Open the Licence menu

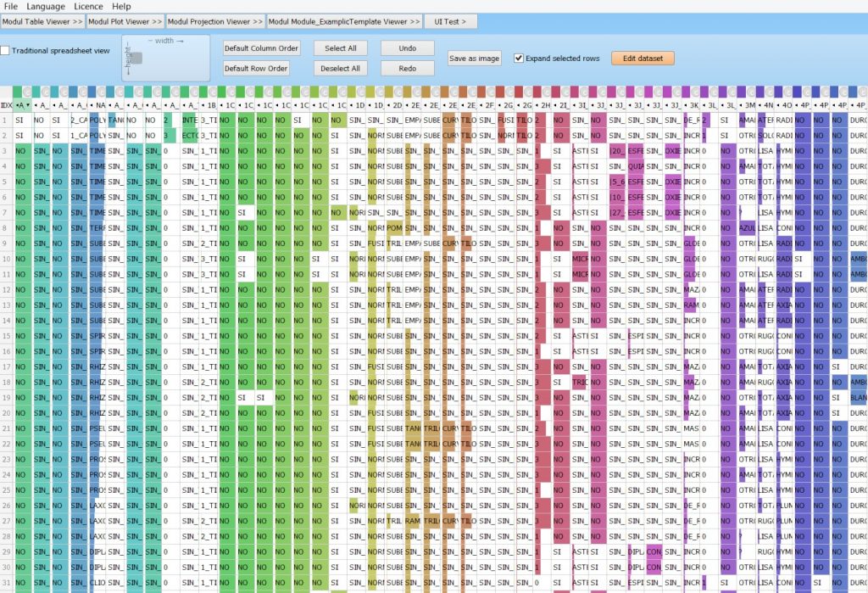pyautogui.click(x=88, y=6)
